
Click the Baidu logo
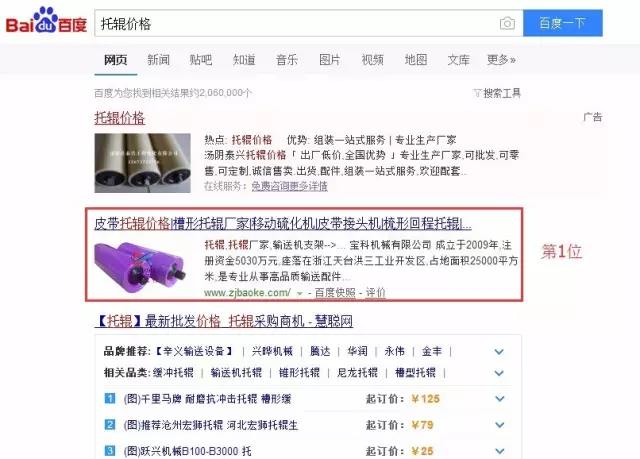click(x=46, y=20)
